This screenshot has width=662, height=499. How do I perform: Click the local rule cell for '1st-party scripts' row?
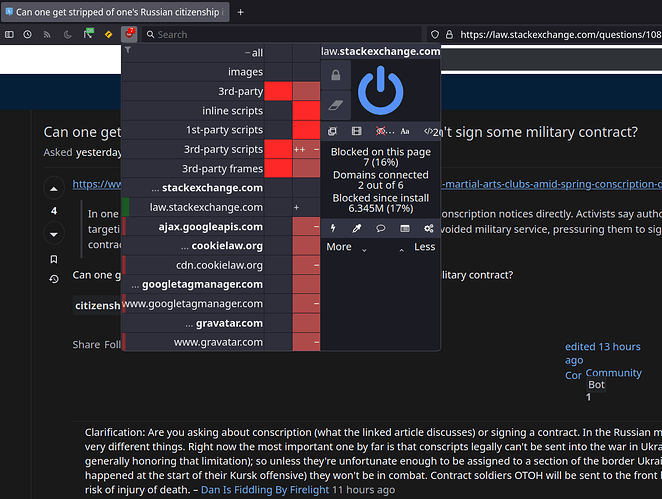(x=306, y=130)
